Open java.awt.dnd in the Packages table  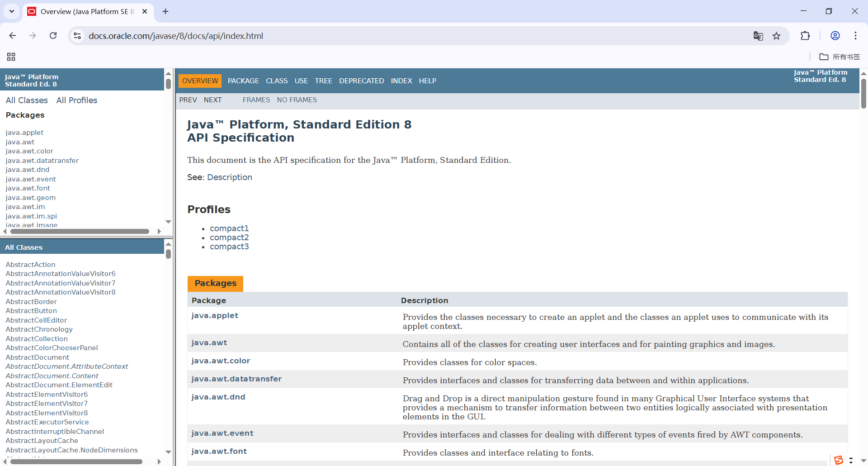pyautogui.click(x=218, y=397)
